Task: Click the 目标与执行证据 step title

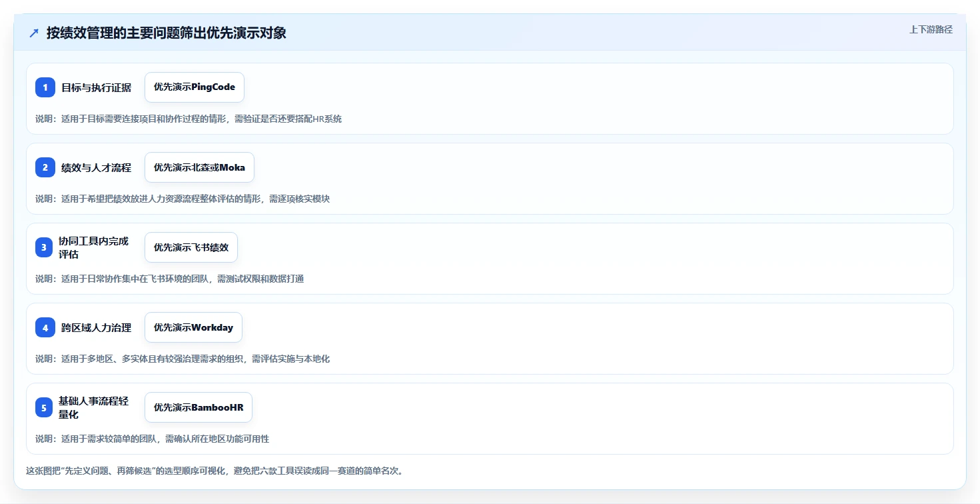Action: click(96, 87)
